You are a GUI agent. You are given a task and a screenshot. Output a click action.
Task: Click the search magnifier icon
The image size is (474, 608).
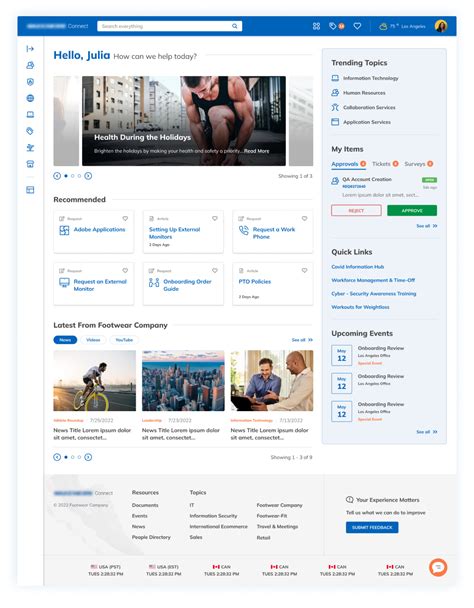(x=235, y=26)
